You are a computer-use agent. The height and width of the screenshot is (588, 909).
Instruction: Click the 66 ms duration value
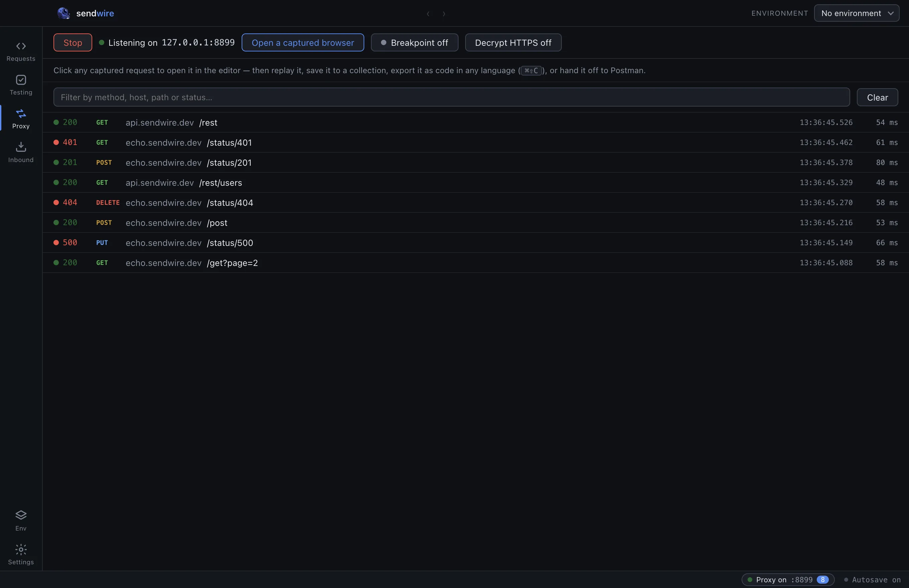[887, 243]
